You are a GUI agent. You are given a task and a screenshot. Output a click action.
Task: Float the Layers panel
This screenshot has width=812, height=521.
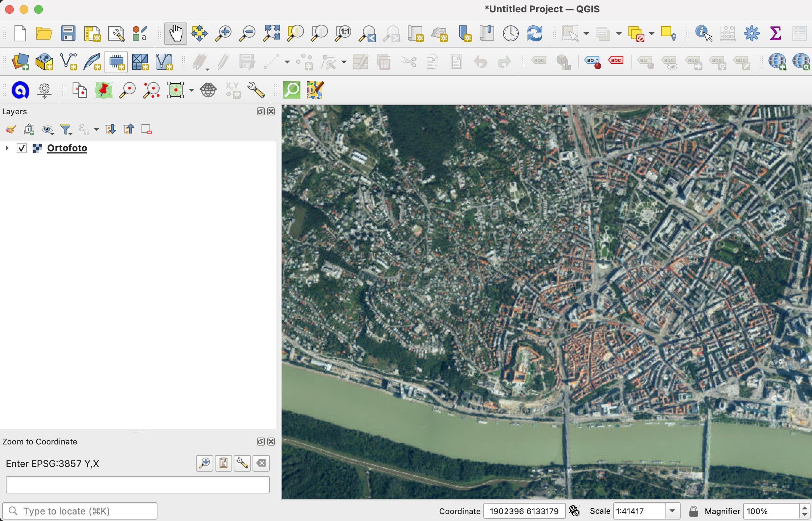[x=261, y=111]
